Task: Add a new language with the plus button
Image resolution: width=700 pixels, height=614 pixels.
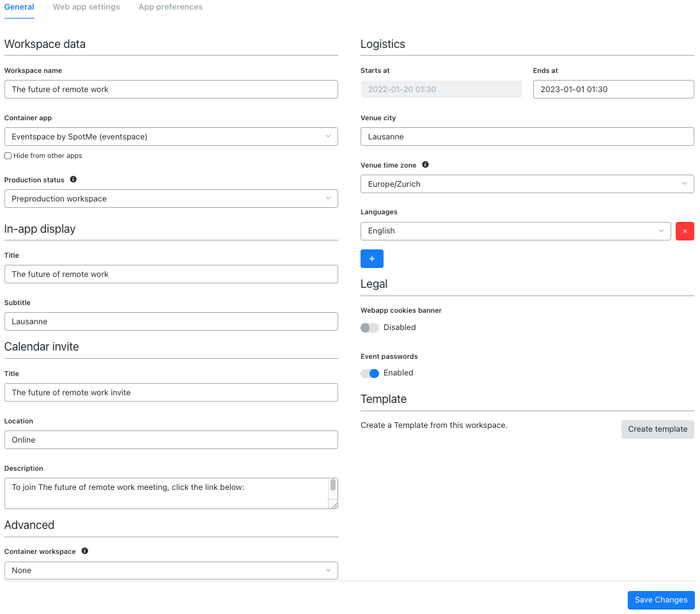Action: click(x=371, y=258)
